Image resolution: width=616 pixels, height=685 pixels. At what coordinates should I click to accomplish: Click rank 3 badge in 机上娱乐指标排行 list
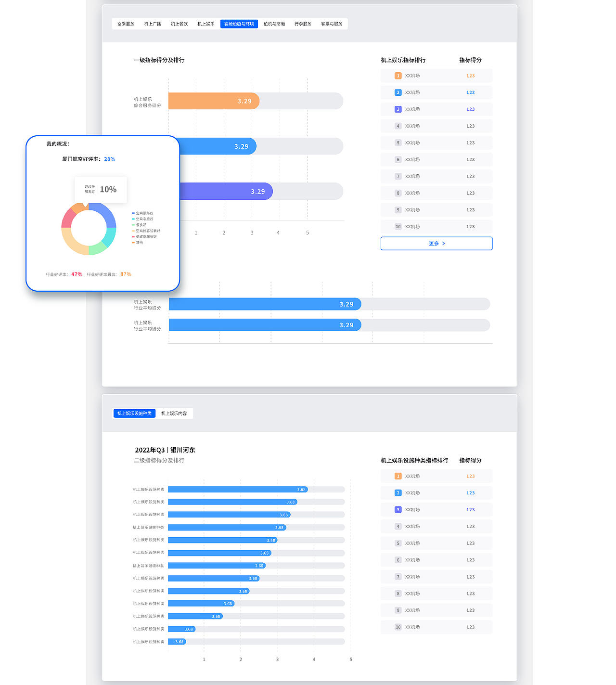[x=398, y=109]
